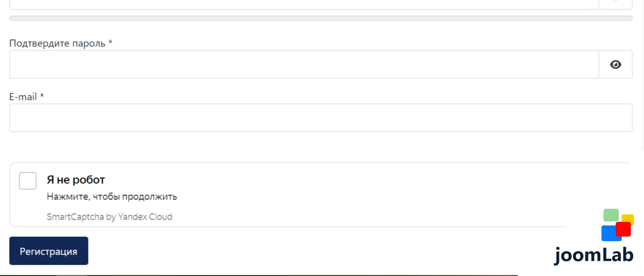Viewport: 644px width, 276px height.
Task: Focus the E-mail input field
Action: click(321, 118)
